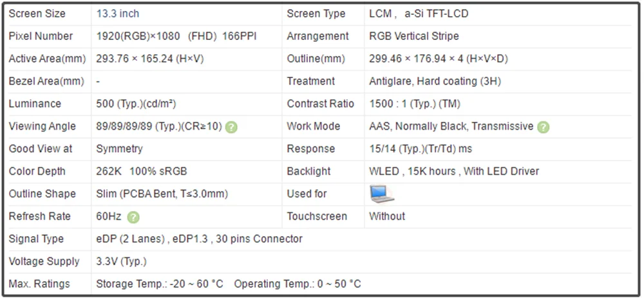Click the Contrast Ratio 1500 : 1 value

click(414, 104)
